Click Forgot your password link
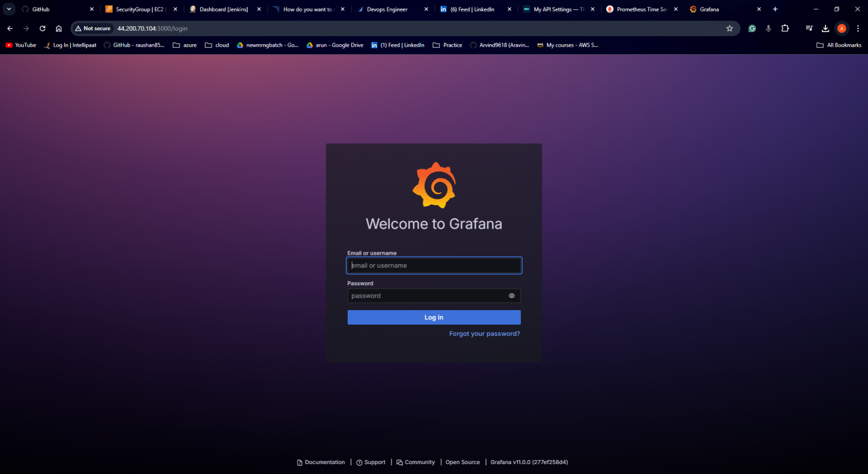This screenshot has width=868, height=474. pos(484,333)
